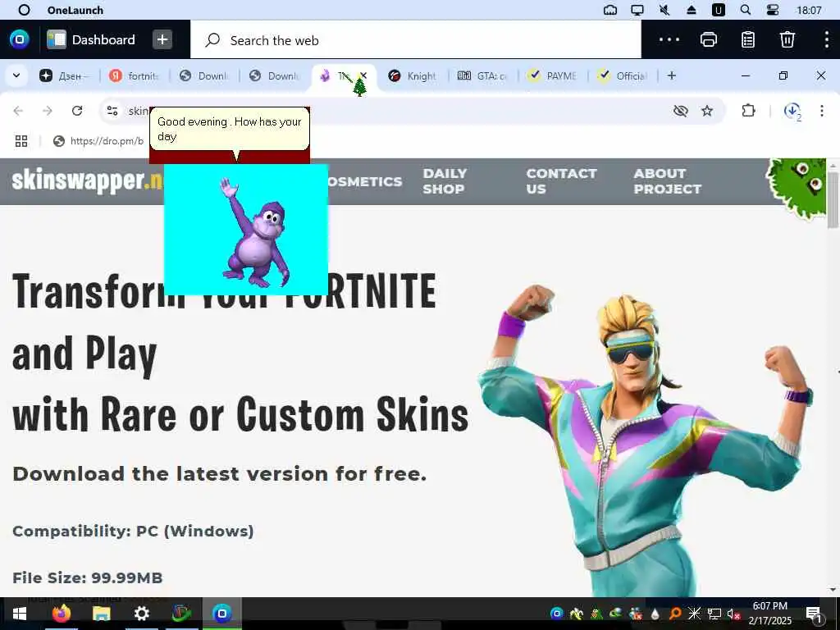
Task: Toggle the muted speaker icon in top menu bar
Action: 664,10
